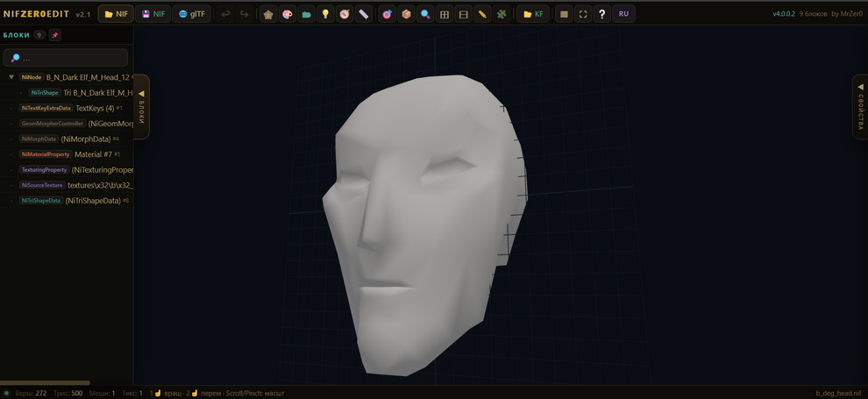Image resolution: width=868 pixels, height=399 pixels.
Task: Click the glTF export globe button
Action: point(191,14)
